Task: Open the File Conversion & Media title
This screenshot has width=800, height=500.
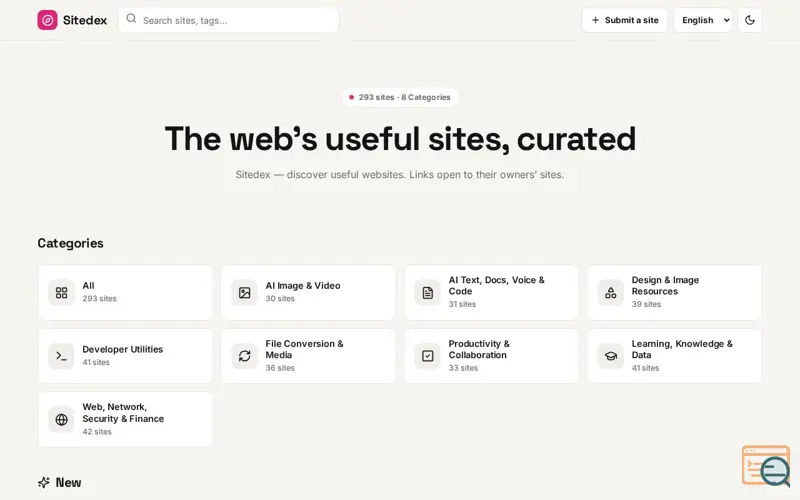Action: (305, 349)
